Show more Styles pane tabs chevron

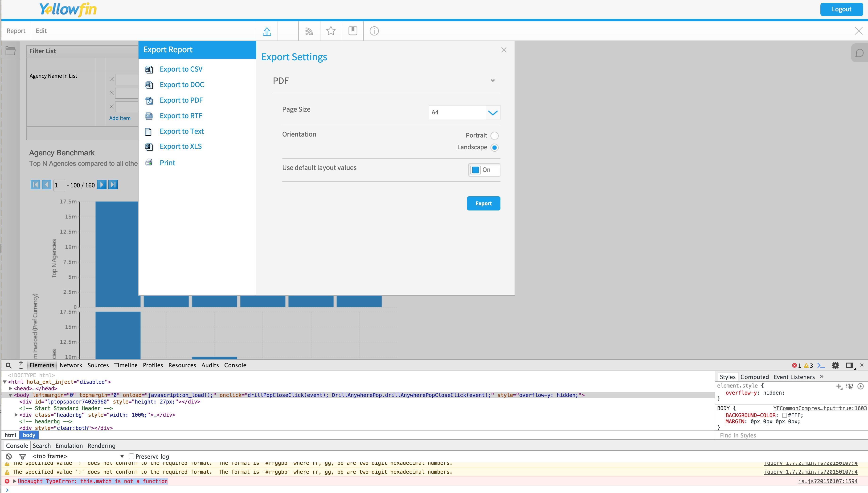[822, 376]
